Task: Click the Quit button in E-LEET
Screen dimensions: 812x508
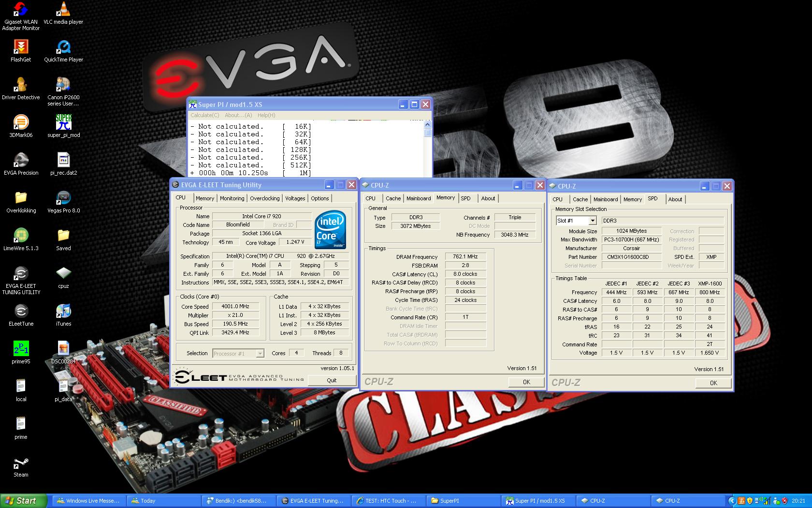Action: (332, 380)
